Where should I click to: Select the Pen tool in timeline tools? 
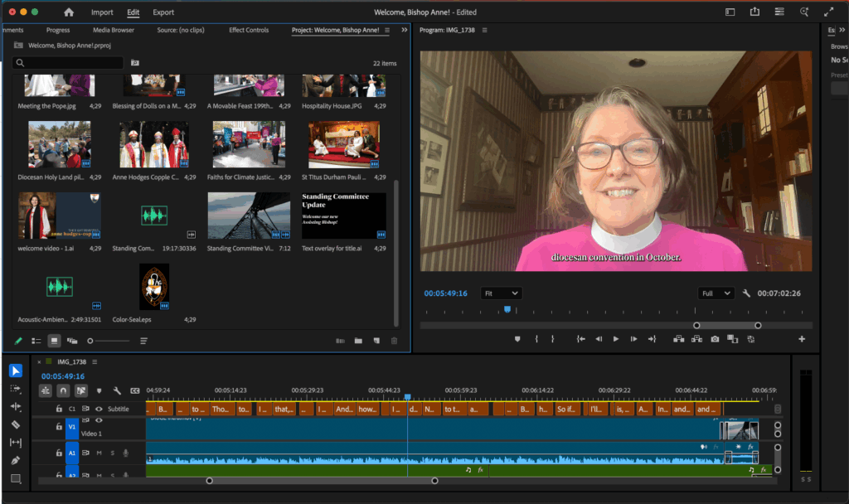pyautogui.click(x=16, y=461)
